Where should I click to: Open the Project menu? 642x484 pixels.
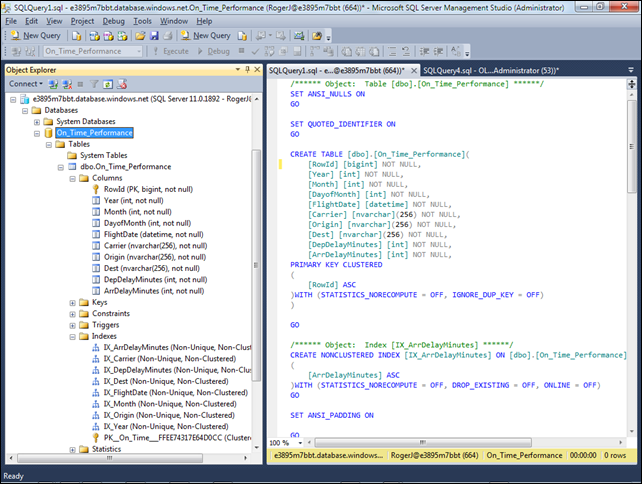(82, 21)
